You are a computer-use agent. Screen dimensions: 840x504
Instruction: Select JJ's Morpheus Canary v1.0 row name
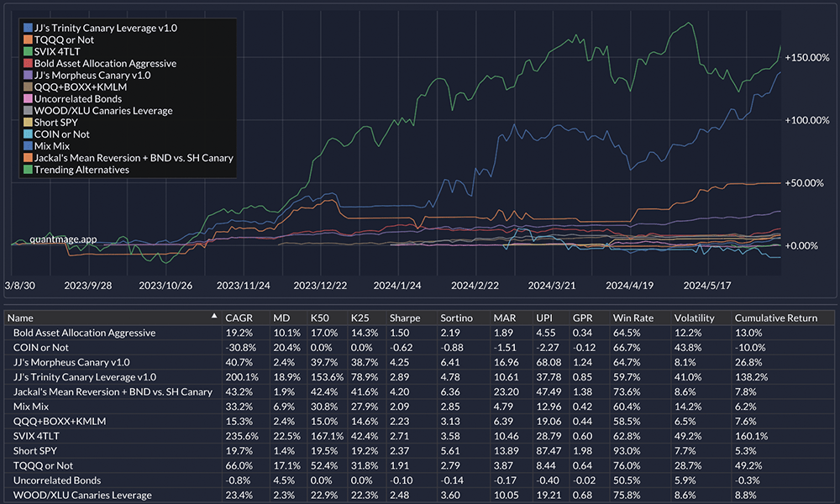pyautogui.click(x=71, y=362)
